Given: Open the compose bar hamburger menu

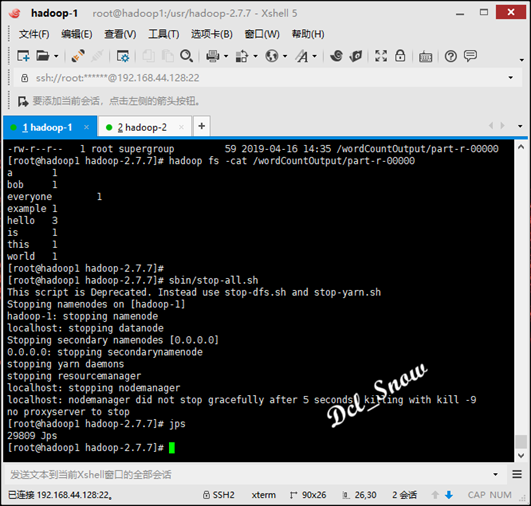Looking at the screenshot, I should pyautogui.click(x=517, y=474).
